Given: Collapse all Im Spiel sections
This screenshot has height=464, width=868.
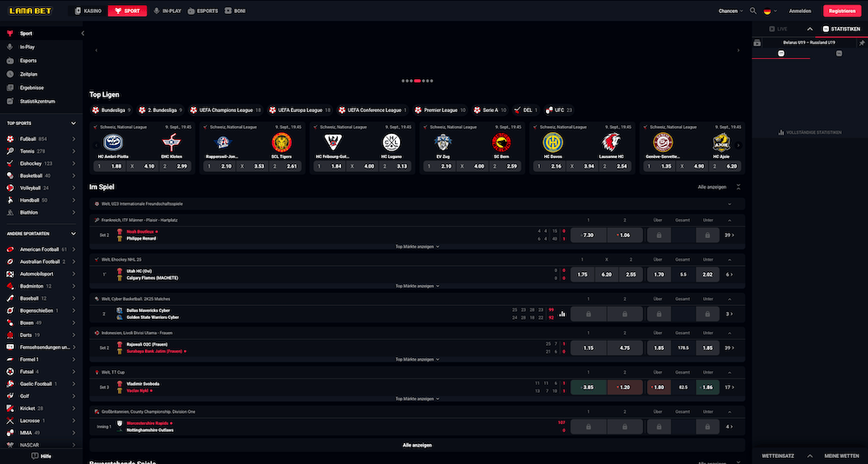Looking at the screenshot, I should point(739,187).
